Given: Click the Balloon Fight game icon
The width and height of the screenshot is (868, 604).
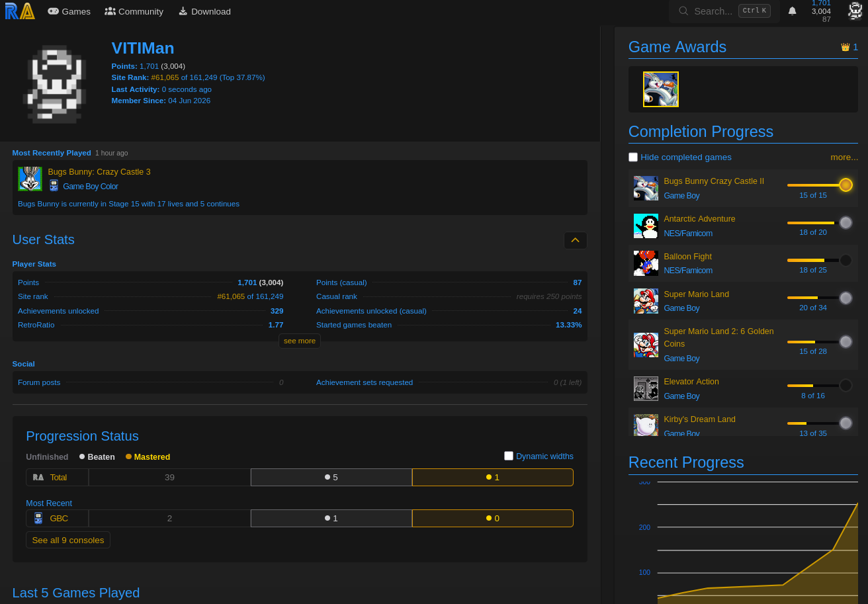Looking at the screenshot, I should (646, 263).
